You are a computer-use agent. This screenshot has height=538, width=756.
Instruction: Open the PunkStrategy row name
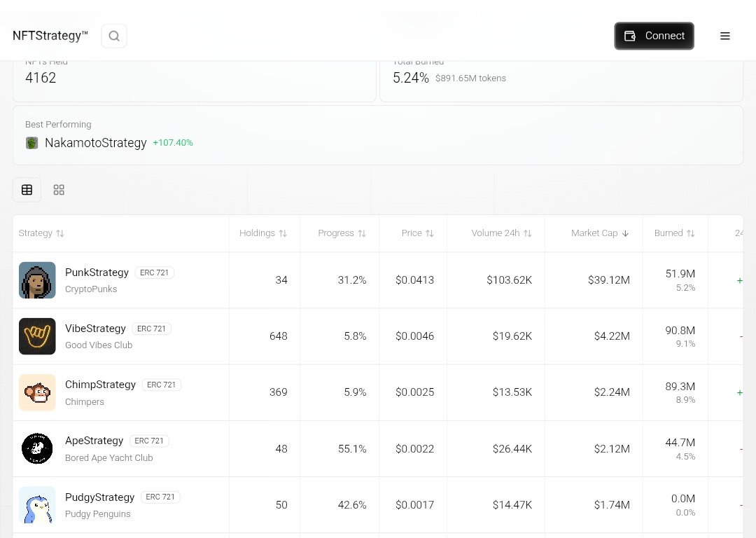click(97, 273)
